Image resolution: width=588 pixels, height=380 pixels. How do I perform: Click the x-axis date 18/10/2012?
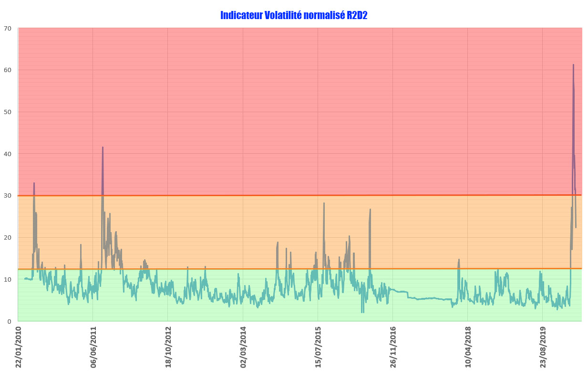(x=169, y=347)
